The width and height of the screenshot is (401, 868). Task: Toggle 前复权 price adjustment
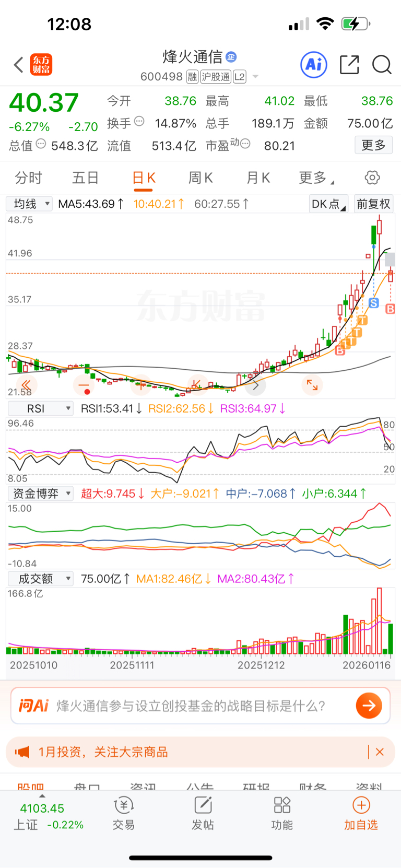click(x=373, y=204)
